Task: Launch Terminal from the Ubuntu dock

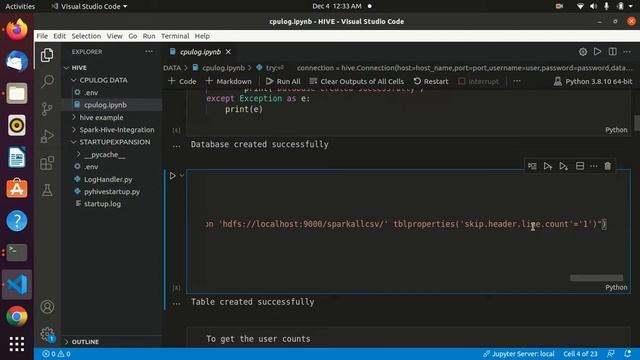Action: (17, 253)
